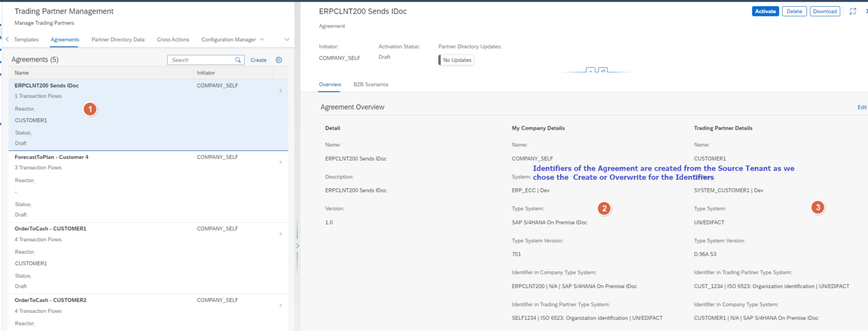The width and height of the screenshot is (868, 331).
Task: Download the ERPCLNT200 Sends IDoc agreement
Action: point(825,11)
